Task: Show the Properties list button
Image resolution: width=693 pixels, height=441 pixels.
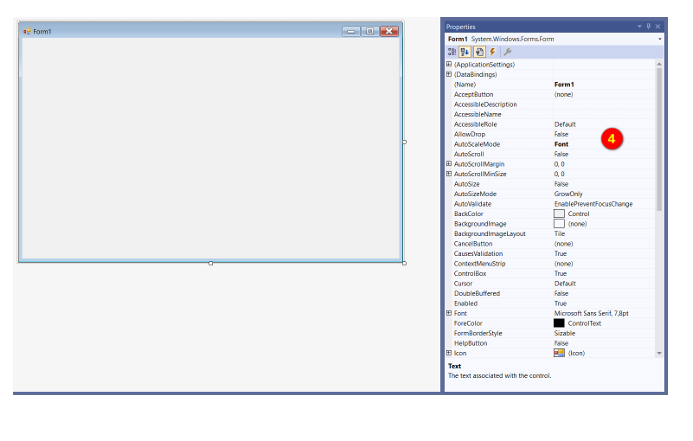Action: pyautogui.click(x=480, y=51)
